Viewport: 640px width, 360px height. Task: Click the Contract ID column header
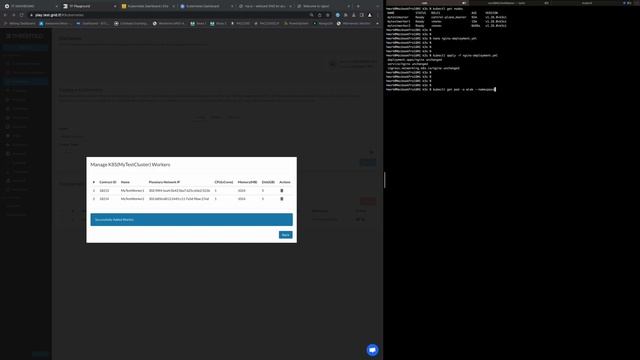point(108,182)
